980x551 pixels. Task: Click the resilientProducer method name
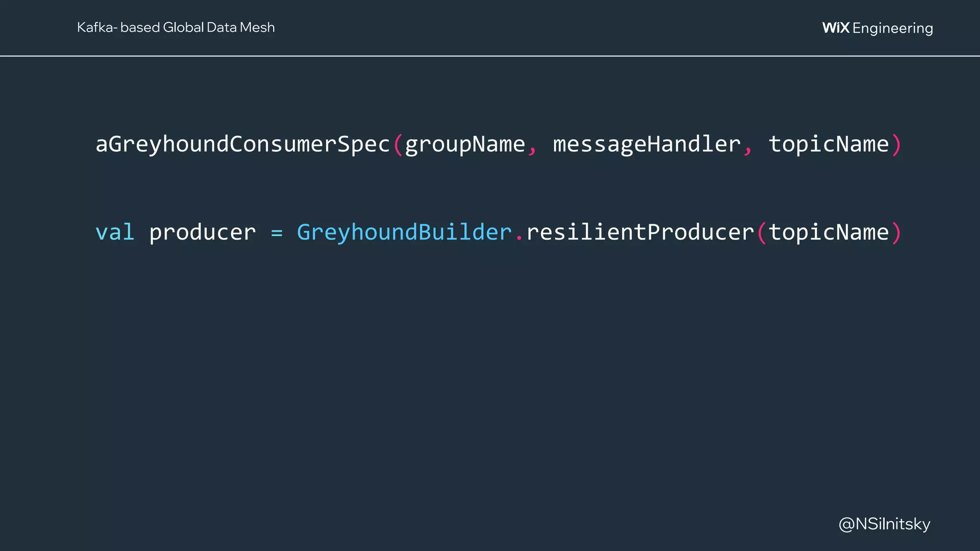(x=640, y=232)
